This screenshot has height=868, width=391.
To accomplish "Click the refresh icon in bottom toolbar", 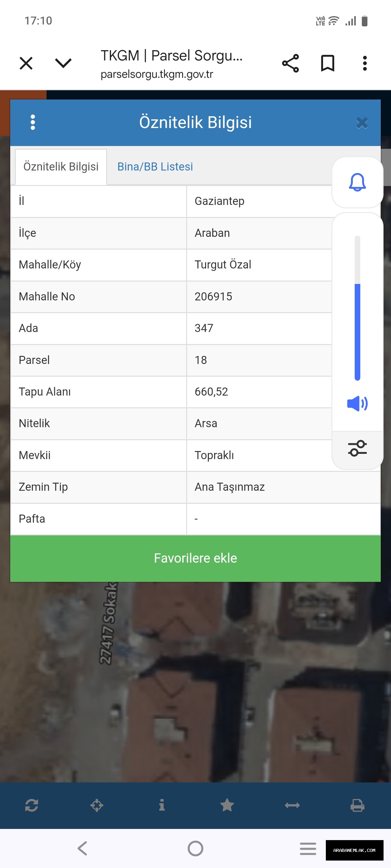I will (x=31, y=805).
